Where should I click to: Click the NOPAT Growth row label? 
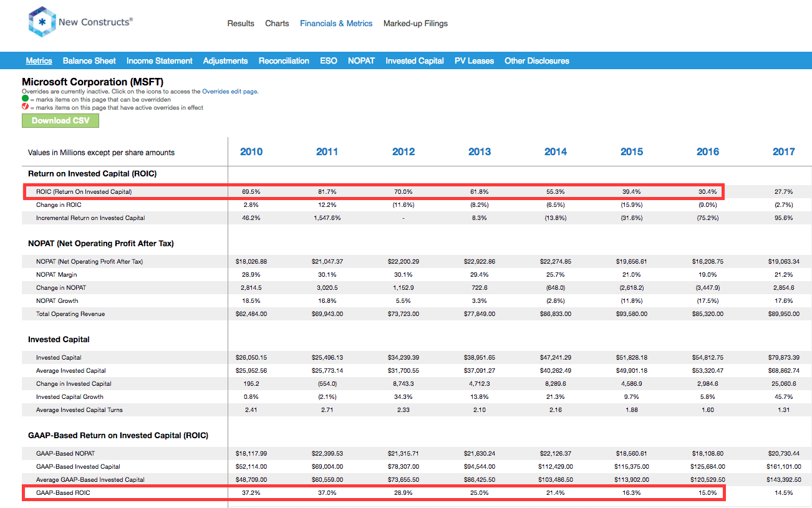tap(57, 301)
